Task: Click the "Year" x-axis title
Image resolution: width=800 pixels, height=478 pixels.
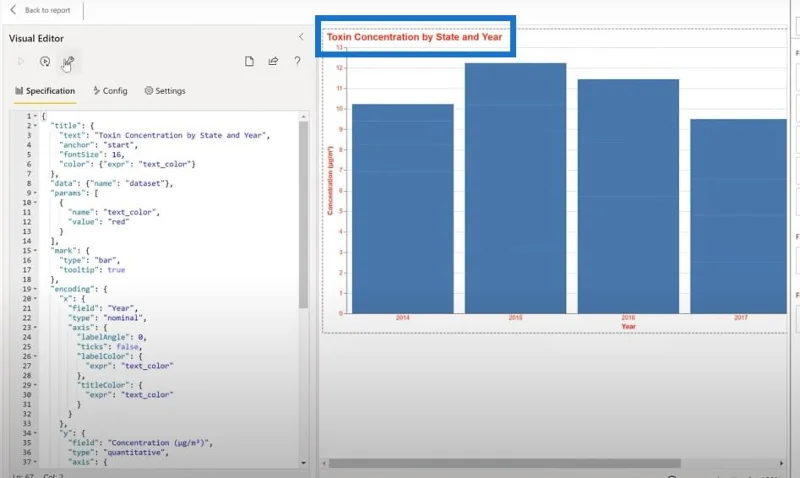Action: coord(629,326)
